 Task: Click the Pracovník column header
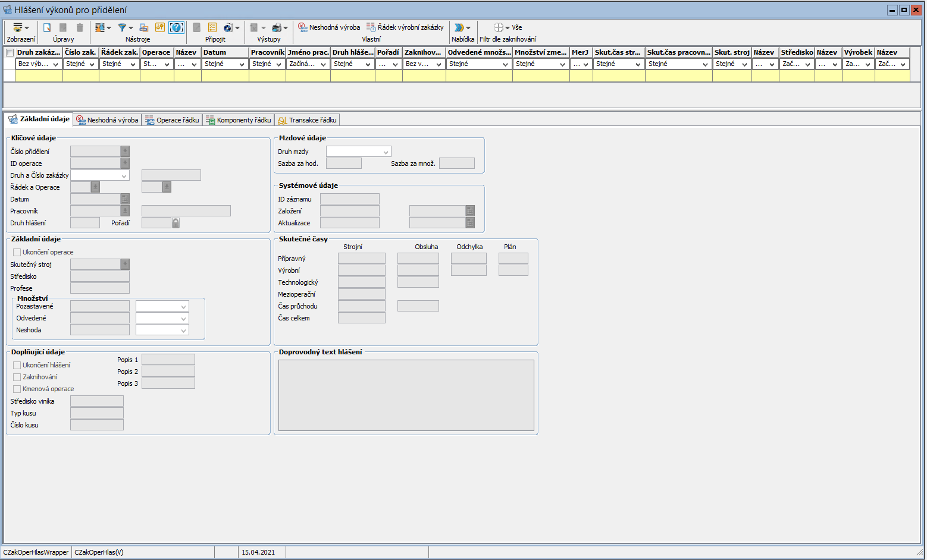267,52
